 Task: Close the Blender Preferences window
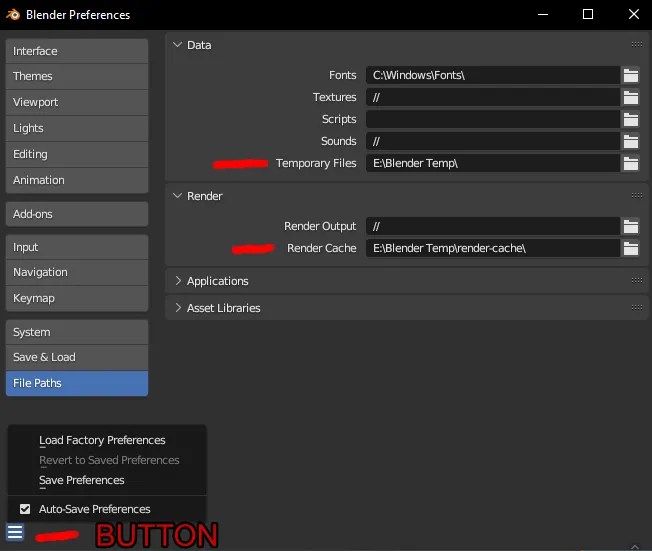click(x=634, y=15)
